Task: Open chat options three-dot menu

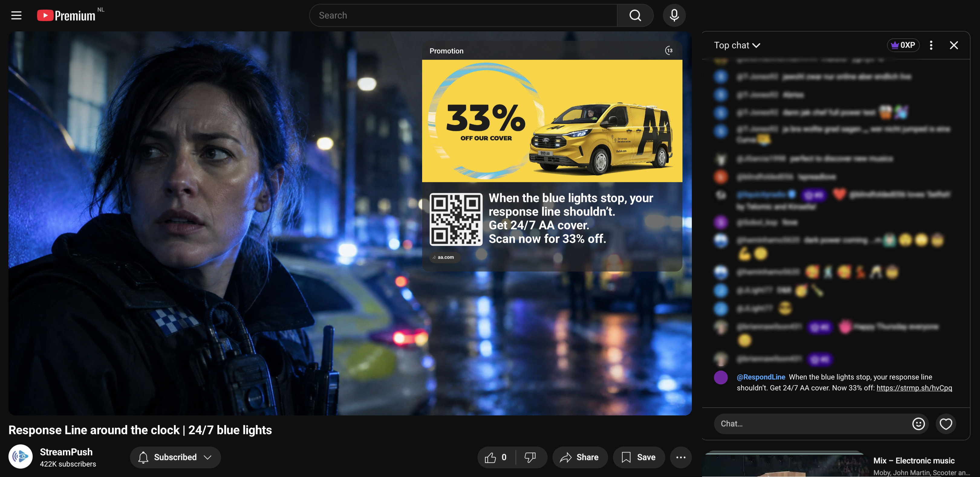Action: 931,45
